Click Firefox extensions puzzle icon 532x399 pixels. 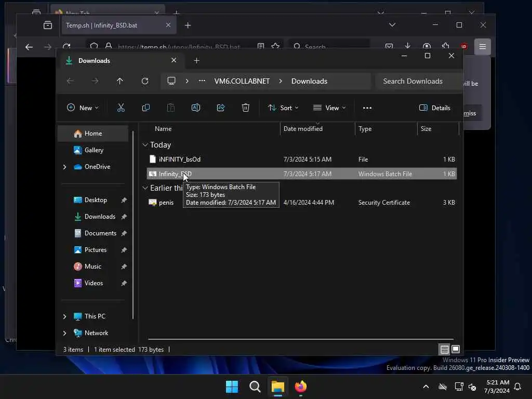(x=445, y=46)
